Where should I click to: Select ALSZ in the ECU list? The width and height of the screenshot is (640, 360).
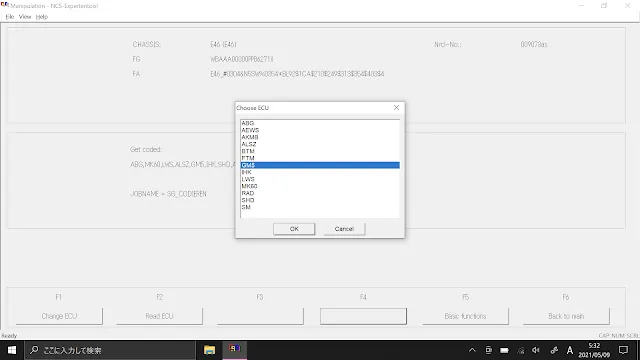[320, 144]
